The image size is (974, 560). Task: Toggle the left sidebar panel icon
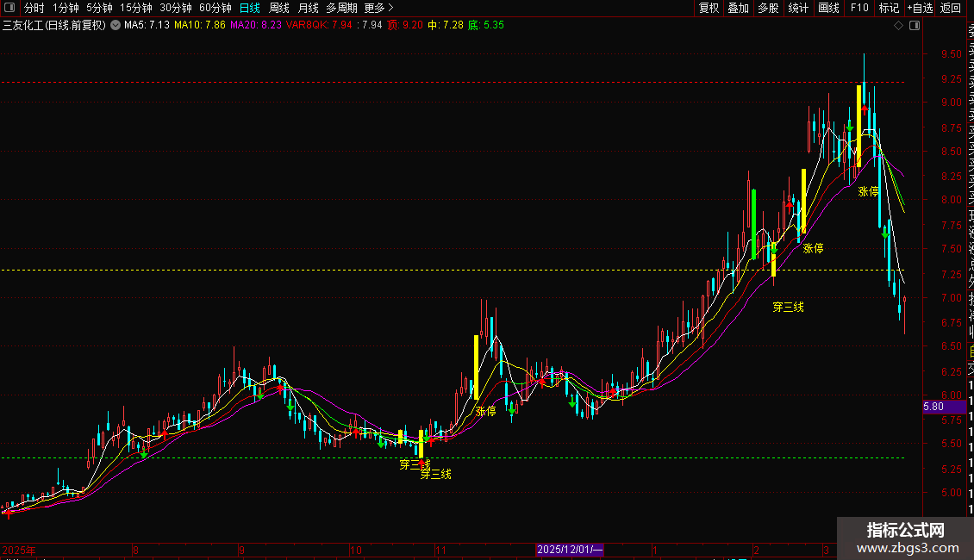click(9, 8)
